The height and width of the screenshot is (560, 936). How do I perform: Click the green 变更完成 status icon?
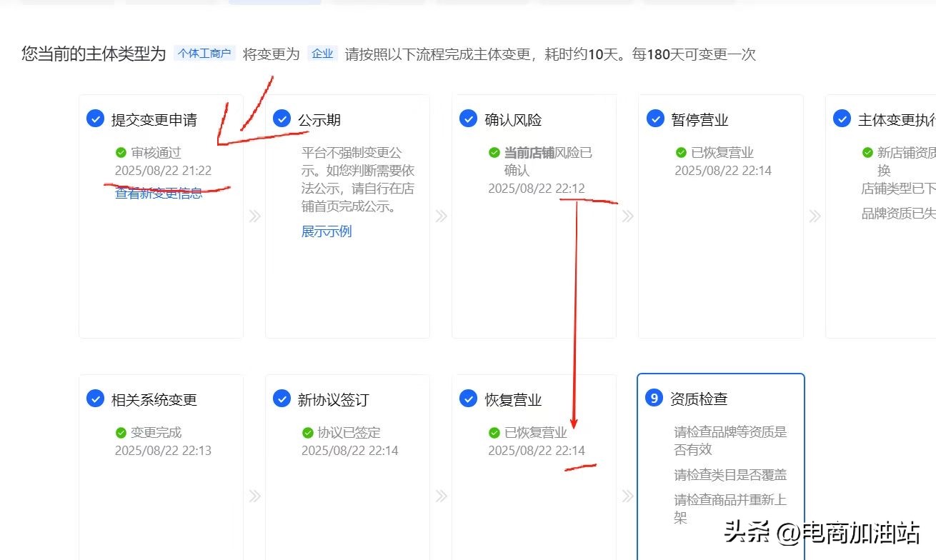[x=121, y=433]
